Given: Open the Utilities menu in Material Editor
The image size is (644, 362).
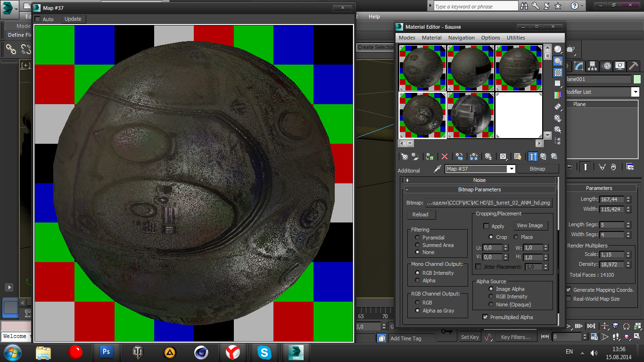Looking at the screenshot, I should [516, 38].
